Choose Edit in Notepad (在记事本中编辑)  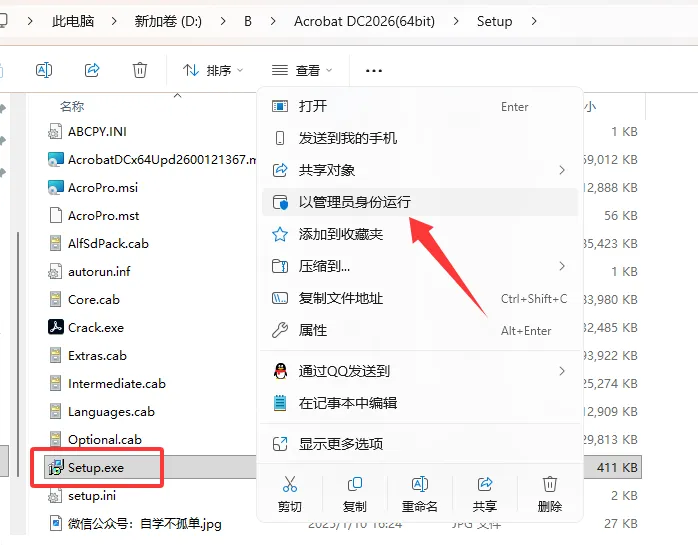click(420, 403)
